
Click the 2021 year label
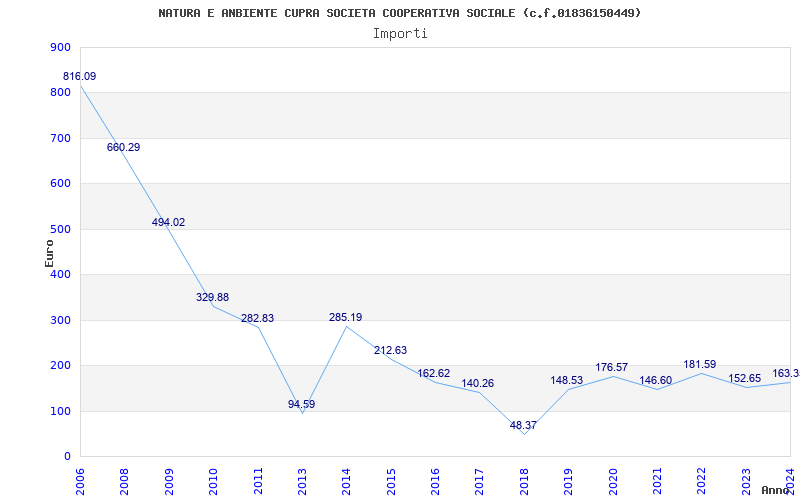point(657,481)
